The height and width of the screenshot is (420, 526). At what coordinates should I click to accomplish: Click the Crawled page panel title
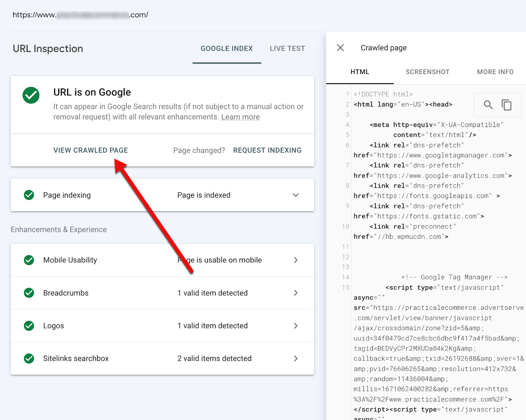tap(384, 48)
